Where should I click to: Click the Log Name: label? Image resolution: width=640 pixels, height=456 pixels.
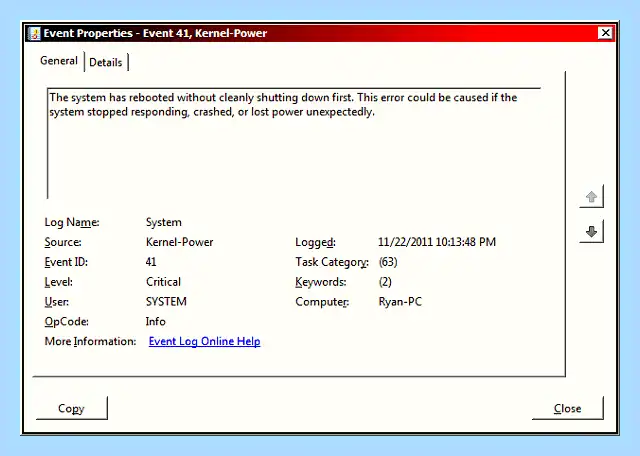(72, 222)
